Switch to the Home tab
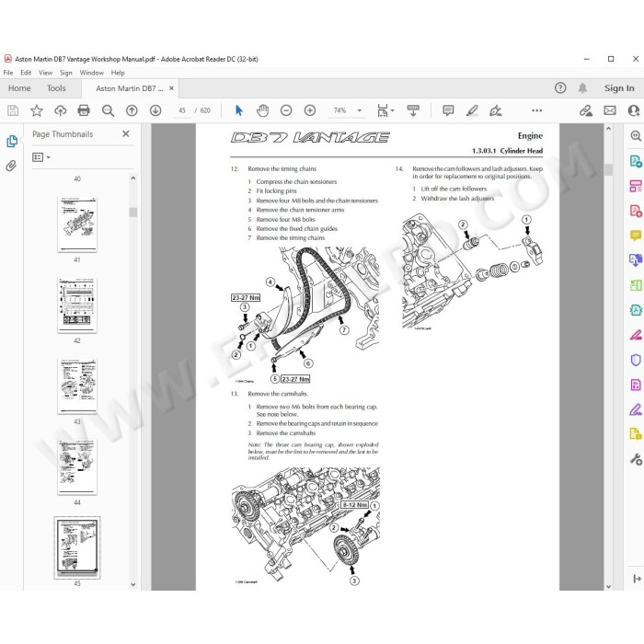 (x=19, y=88)
